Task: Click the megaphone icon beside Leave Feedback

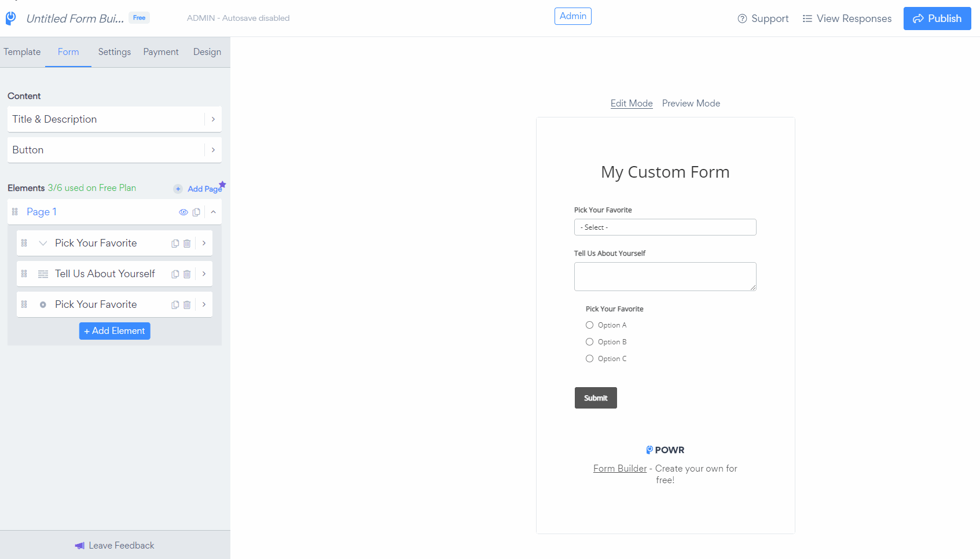Action: 80,546
